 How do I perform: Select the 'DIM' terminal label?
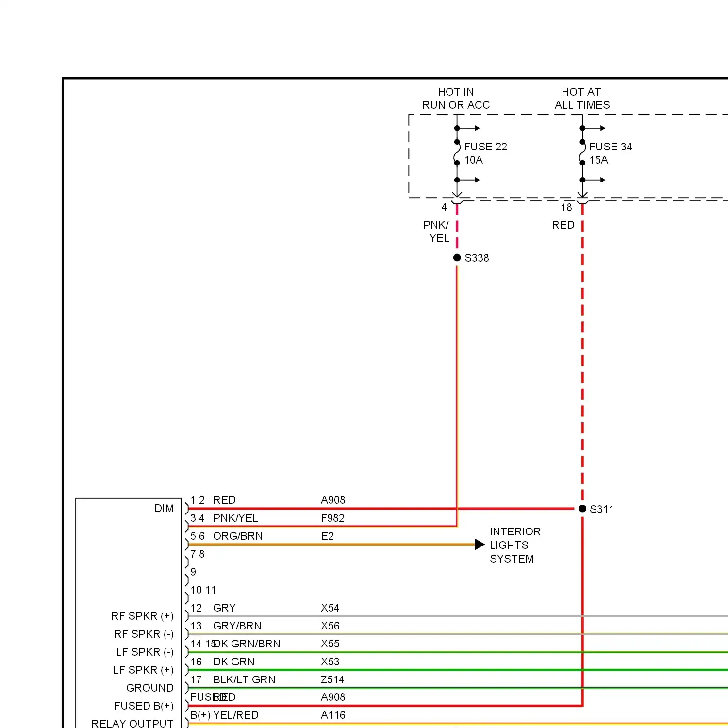coord(164,508)
